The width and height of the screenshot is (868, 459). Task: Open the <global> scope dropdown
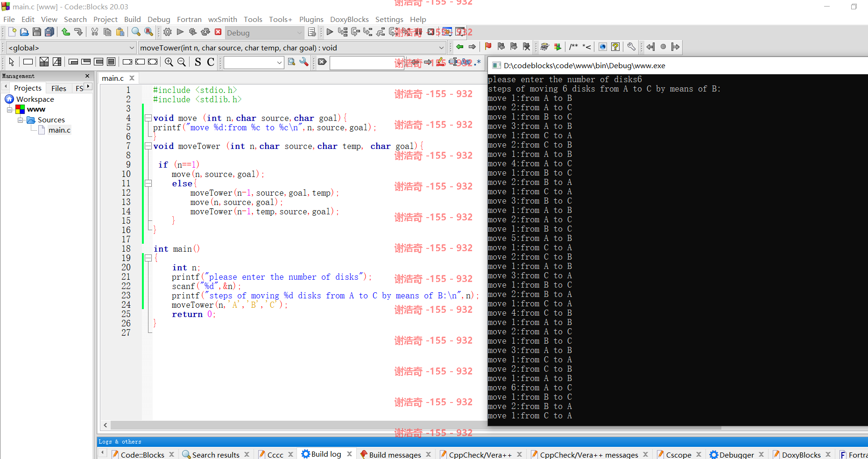click(x=71, y=48)
